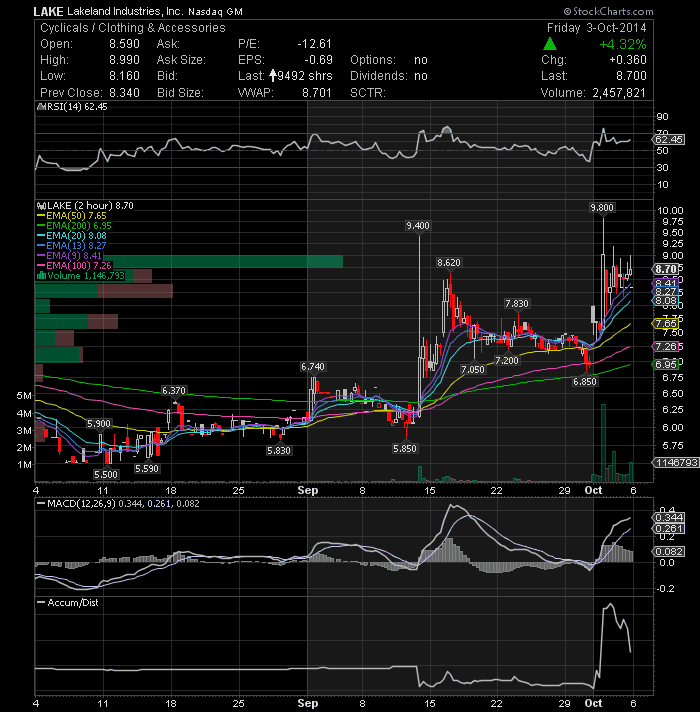Click the EMA(20) 8.08 legend entry
The image size is (700, 712).
pos(71,236)
